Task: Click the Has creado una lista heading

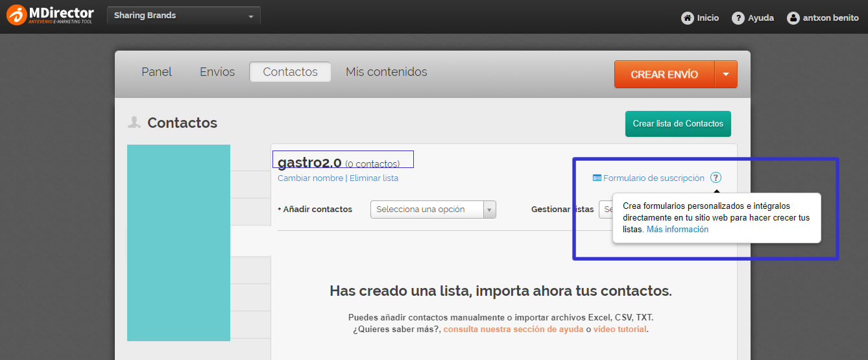Action: [500, 291]
